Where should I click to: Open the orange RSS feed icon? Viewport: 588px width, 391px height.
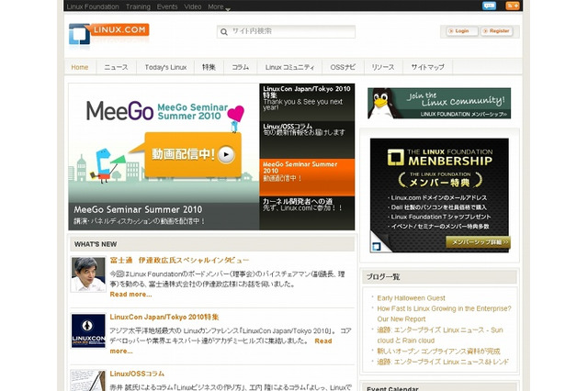coord(513,6)
